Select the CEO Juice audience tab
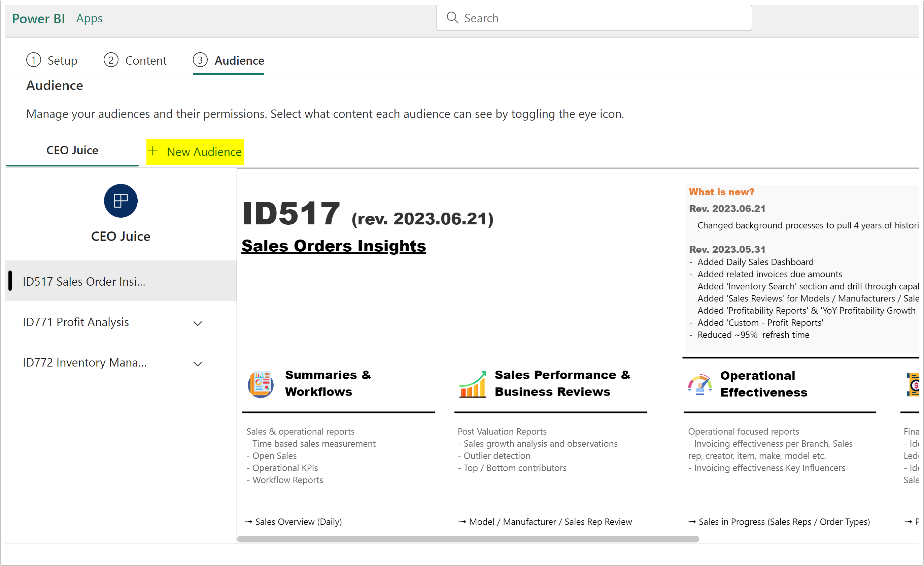 [x=72, y=150]
